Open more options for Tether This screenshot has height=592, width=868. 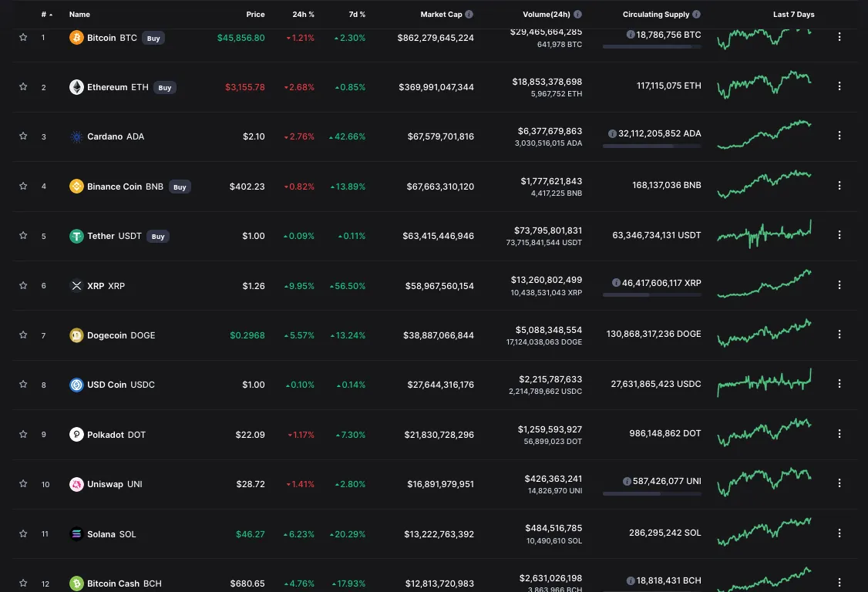coord(839,235)
